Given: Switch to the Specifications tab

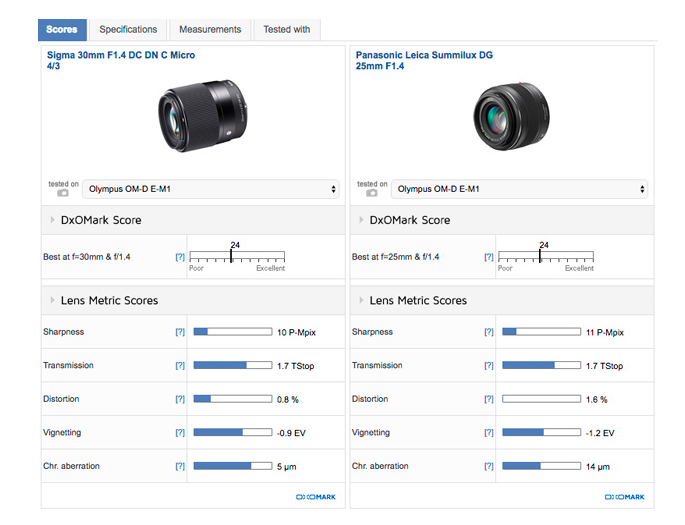Looking at the screenshot, I should (128, 30).
